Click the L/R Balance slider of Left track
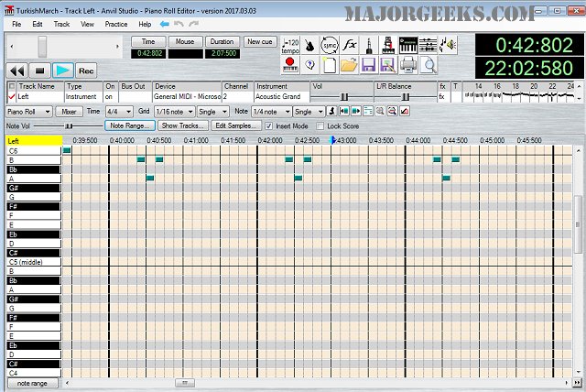The width and height of the screenshot is (586, 392). 405,97
